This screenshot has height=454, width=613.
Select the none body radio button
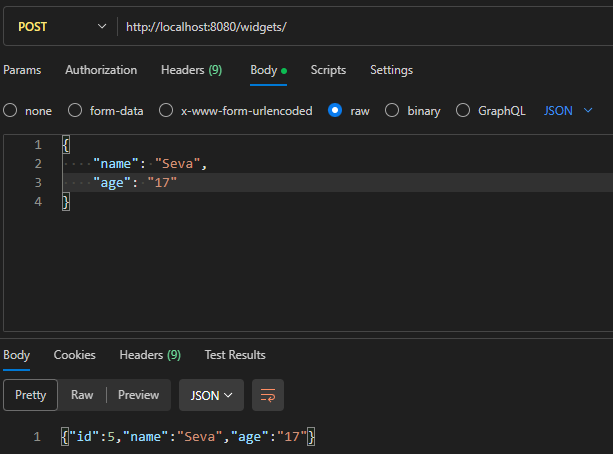pyautogui.click(x=10, y=111)
